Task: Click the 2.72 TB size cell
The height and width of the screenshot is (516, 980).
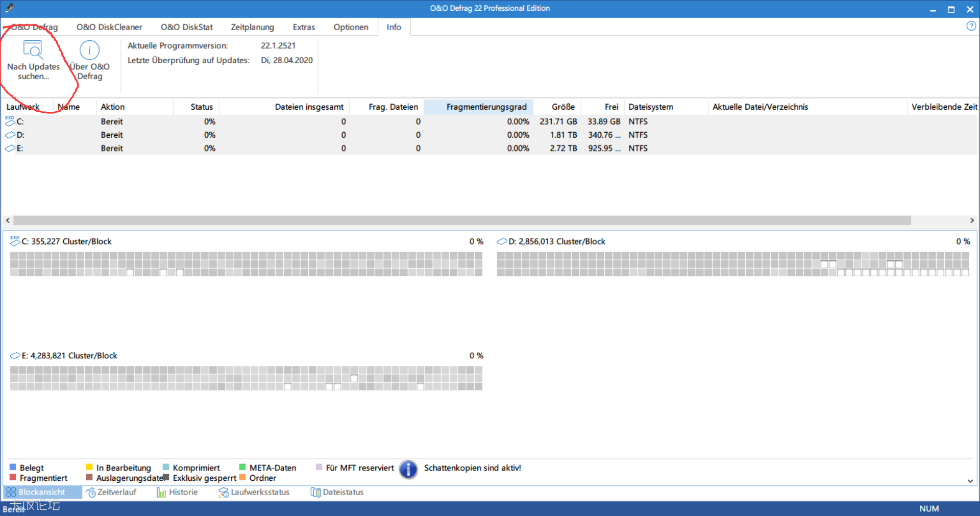Action: (563, 148)
